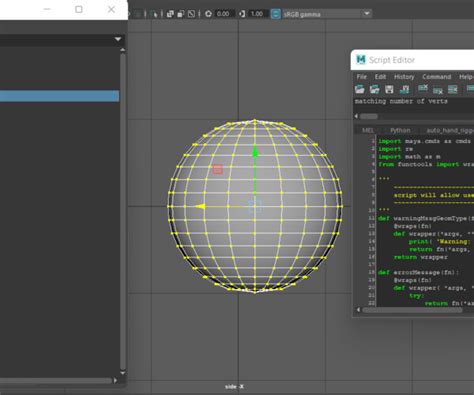This screenshot has height=395, width=474.
Task: Close the left window
Action: coord(111,9)
